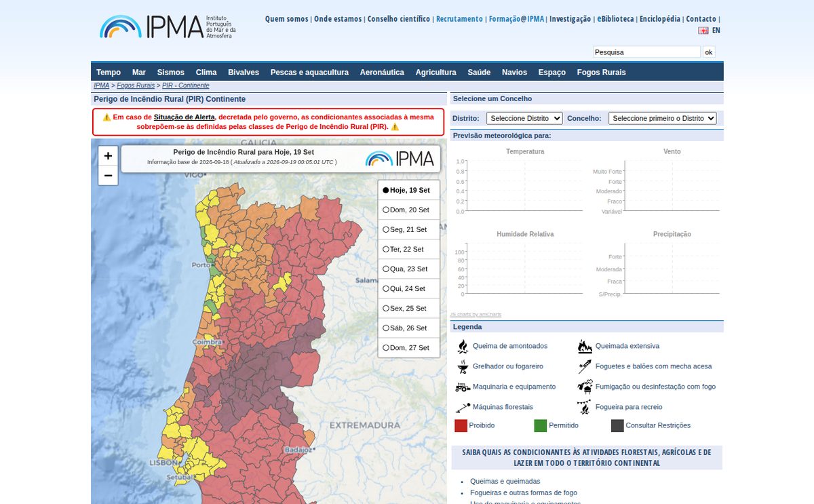Viewport: 814px width, 504px height.
Task: Open the Formação@IPMA link
Action: coord(516,19)
